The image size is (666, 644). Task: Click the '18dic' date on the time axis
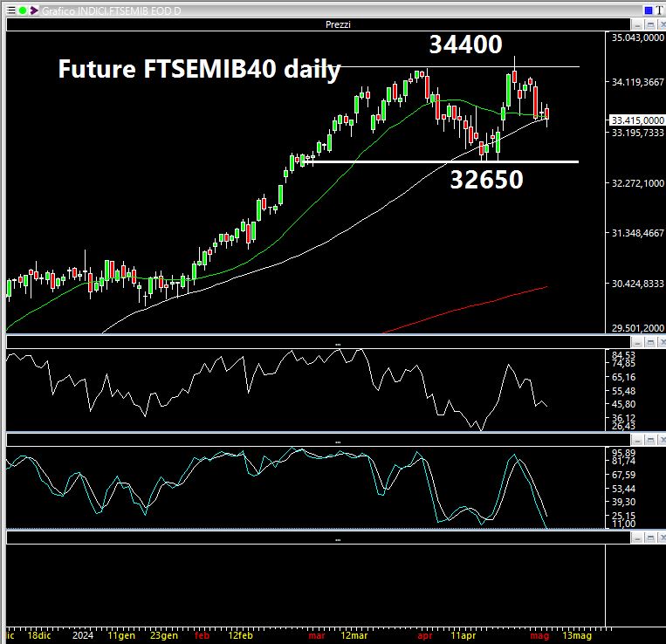39,635
